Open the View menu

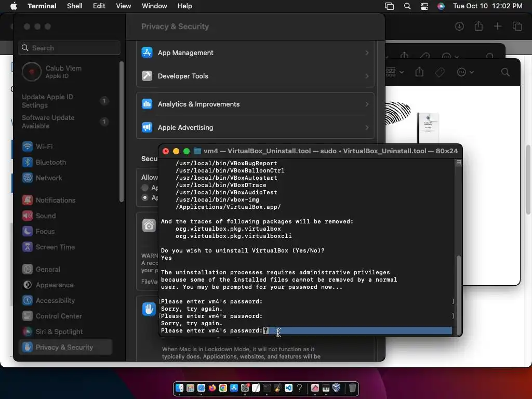[124, 6]
